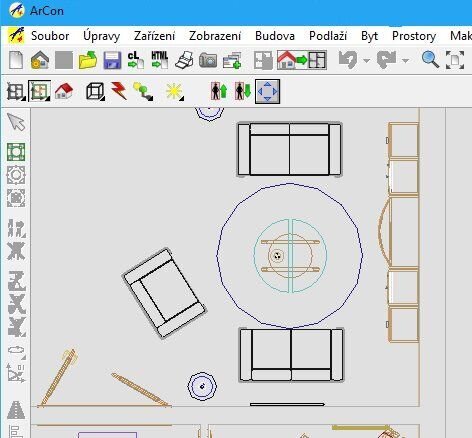Image resolution: width=472 pixels, height=438 pixels.
Task: Expand the redo history dropdown arrow
Action: tap(405, 60)
